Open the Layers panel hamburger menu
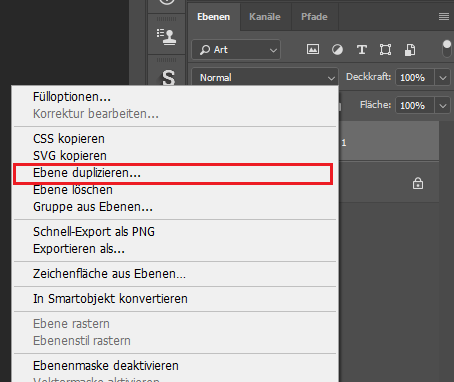This screenshot has height=382, width=454. coord(444,17)
